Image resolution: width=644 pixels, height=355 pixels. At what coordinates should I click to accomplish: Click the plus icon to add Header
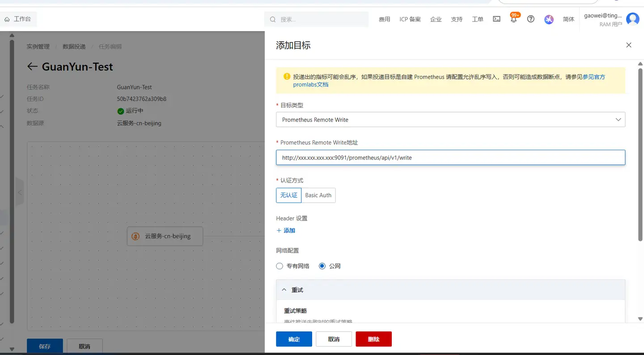coord(279,231)
